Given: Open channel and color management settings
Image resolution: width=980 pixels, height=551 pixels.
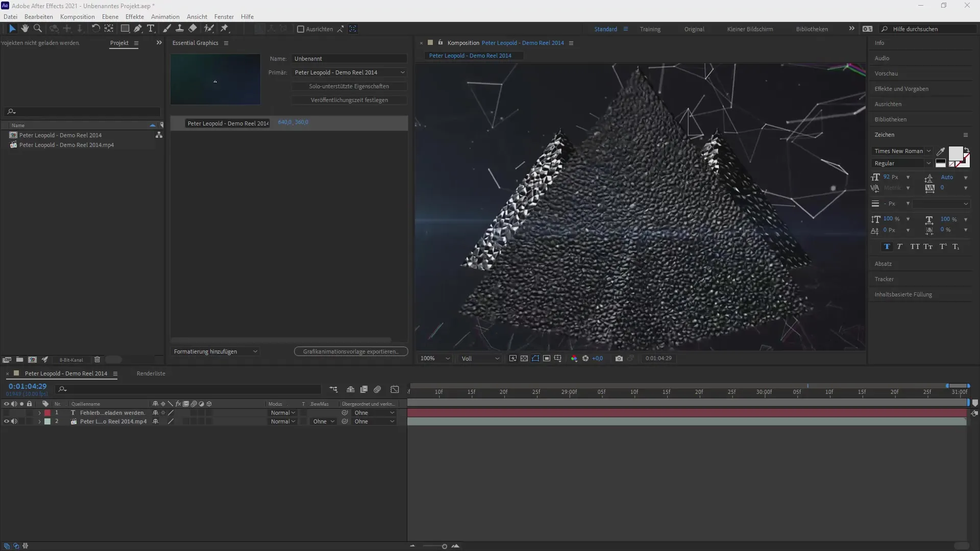Looking at the screenshot, I should click(574, 359).
